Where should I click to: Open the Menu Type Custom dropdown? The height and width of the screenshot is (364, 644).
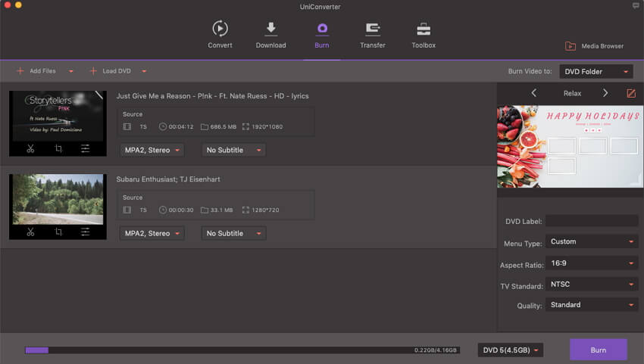pos(591,242)
